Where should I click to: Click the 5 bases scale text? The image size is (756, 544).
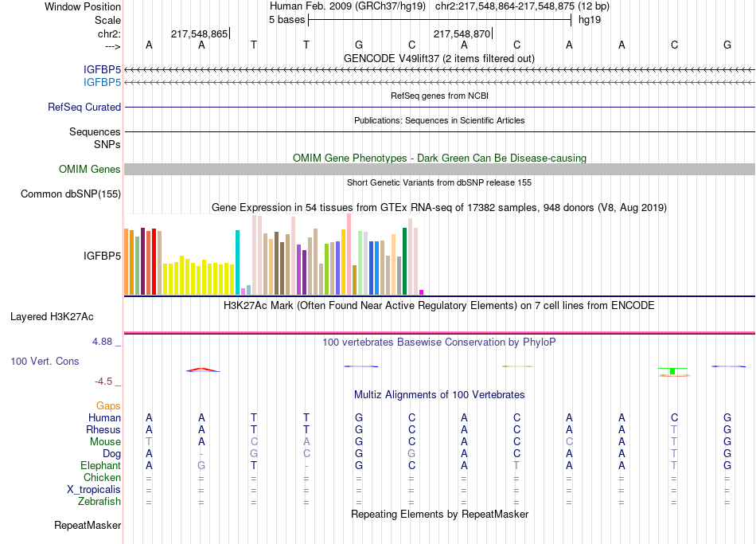coord(286,20)
